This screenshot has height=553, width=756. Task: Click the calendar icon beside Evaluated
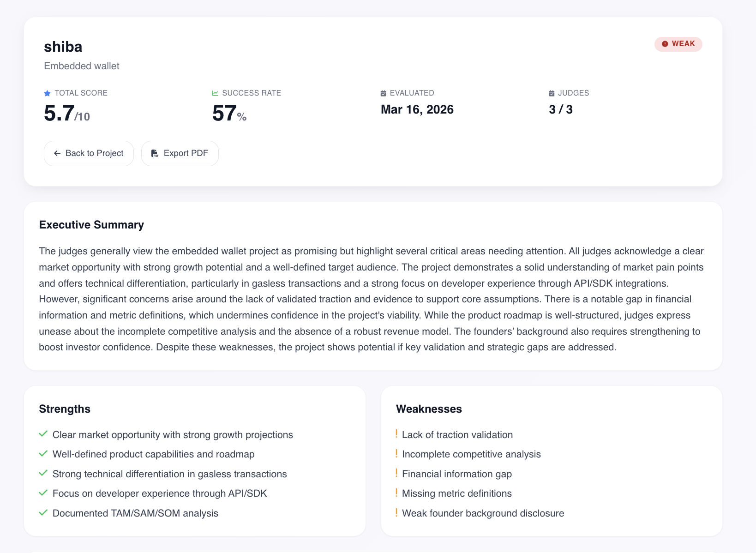point(383,93)
